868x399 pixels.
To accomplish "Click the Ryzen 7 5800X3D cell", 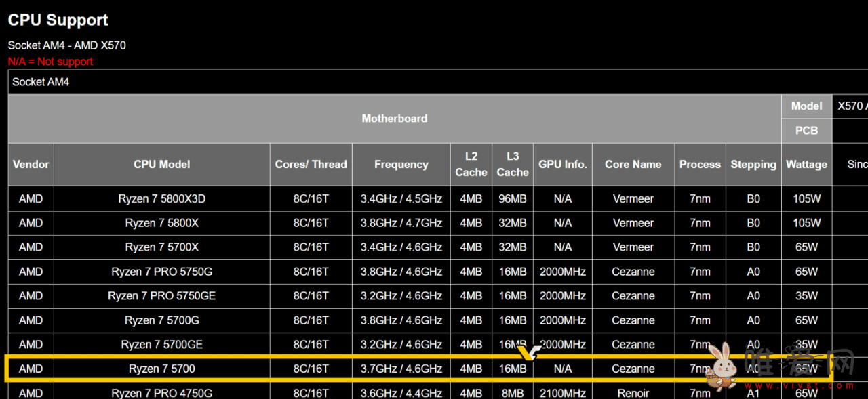I will pos(161,199).
